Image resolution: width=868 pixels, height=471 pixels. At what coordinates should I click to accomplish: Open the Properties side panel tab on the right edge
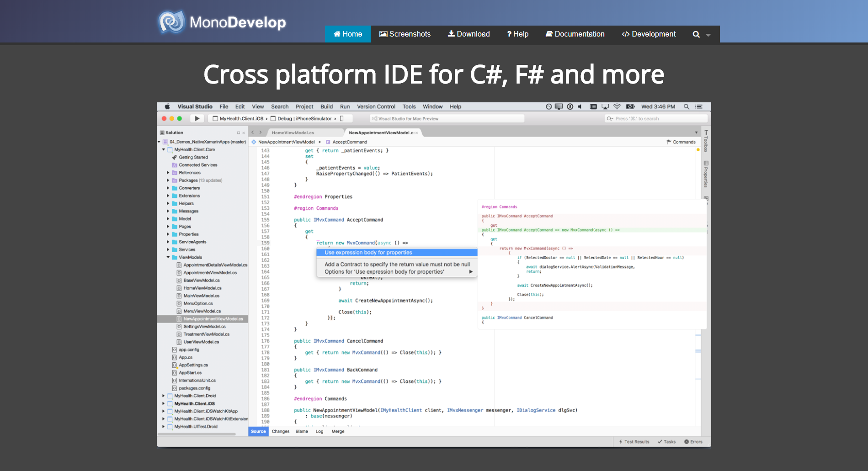[x=706, y=175]
